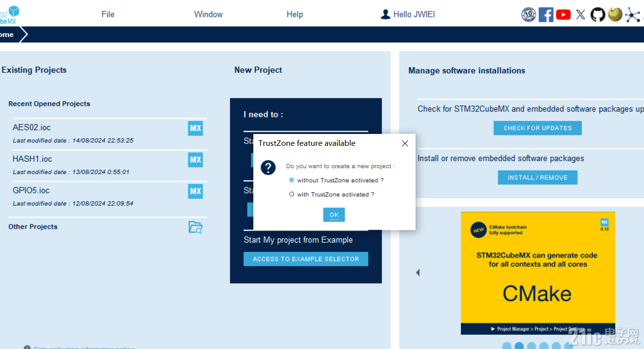Open the YouTube channel icon

coord(563,14)
